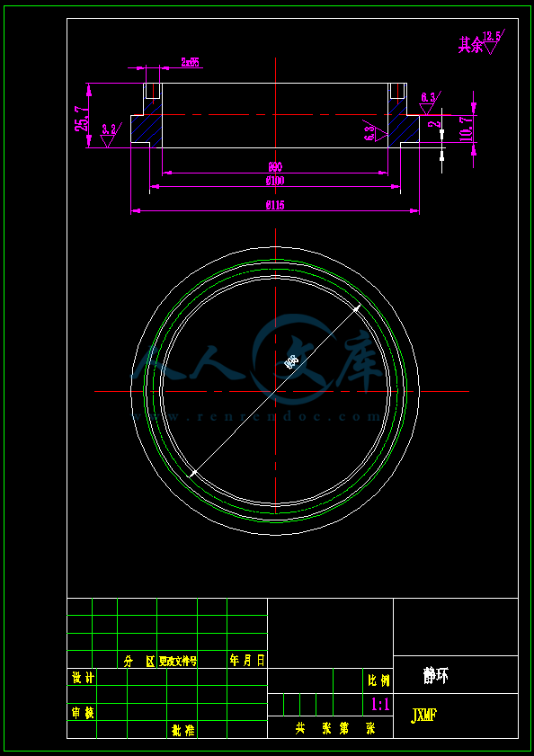This screenshot has width=534, height=756.
Task: Click the 设计 cell in title block
Action: click(x=82, y=677)
